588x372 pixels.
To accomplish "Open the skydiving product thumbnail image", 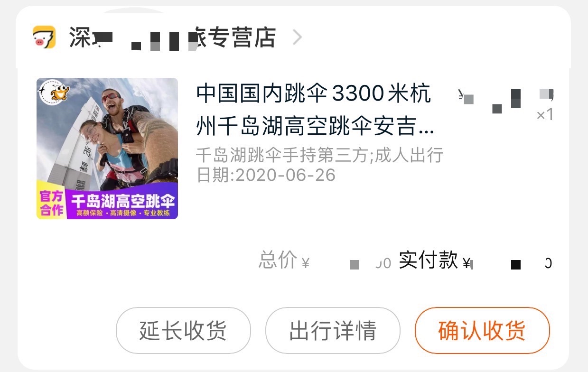I will pos(107,149).
